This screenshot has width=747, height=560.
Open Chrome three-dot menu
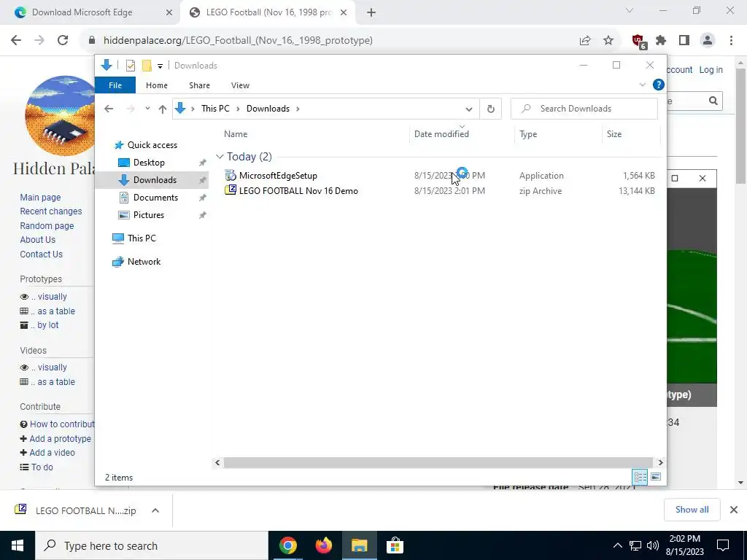(x=731, y=41)
